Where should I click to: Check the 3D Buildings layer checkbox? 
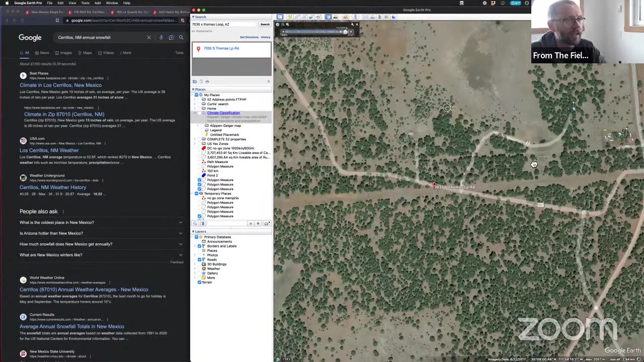coord(199,264)
